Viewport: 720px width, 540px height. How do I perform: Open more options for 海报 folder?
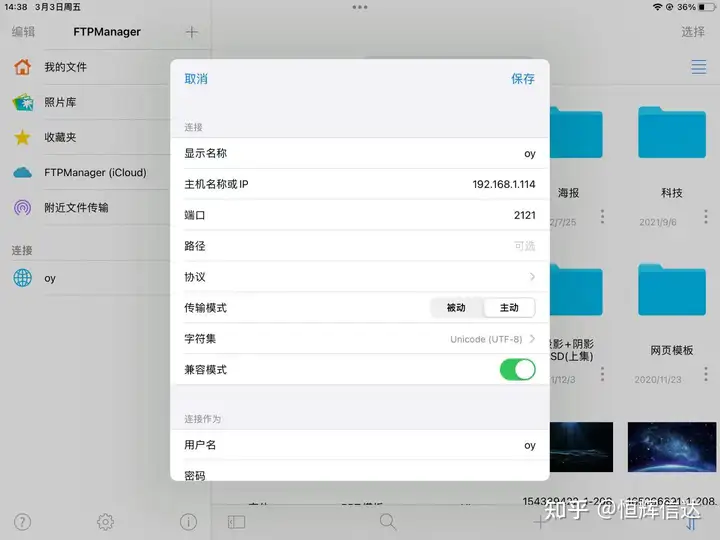(602, 217)
